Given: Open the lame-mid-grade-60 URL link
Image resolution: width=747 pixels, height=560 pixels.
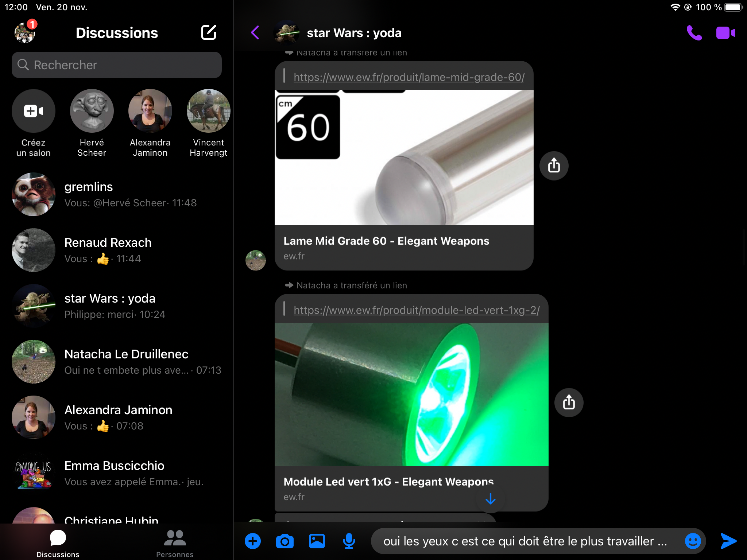Looking at the screenshot, I should point(409,77).
